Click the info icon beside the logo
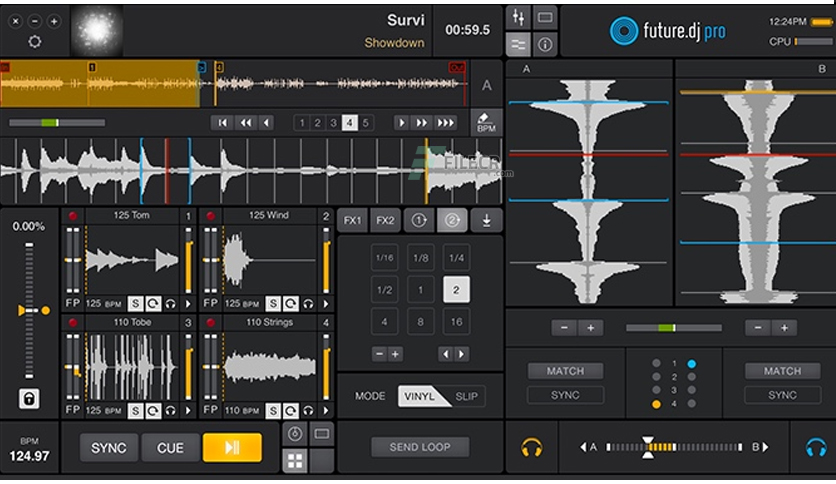Image resolution: width=836 pixels, height=484 pixels. coord(544,45)
